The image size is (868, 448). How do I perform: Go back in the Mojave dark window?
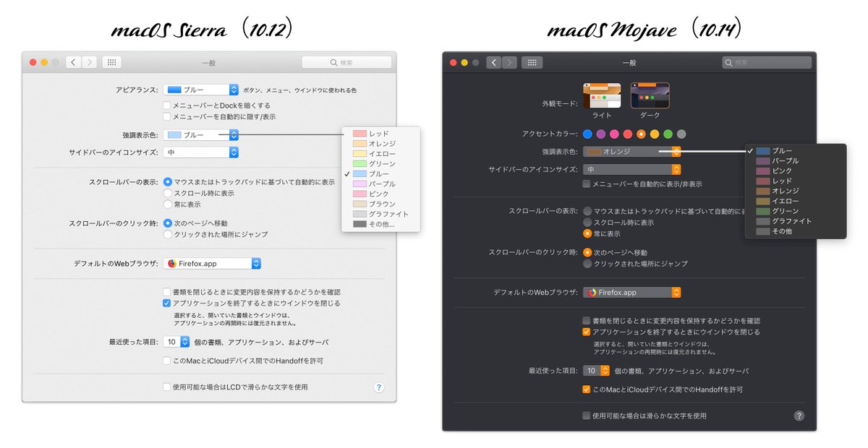(494, 63)
